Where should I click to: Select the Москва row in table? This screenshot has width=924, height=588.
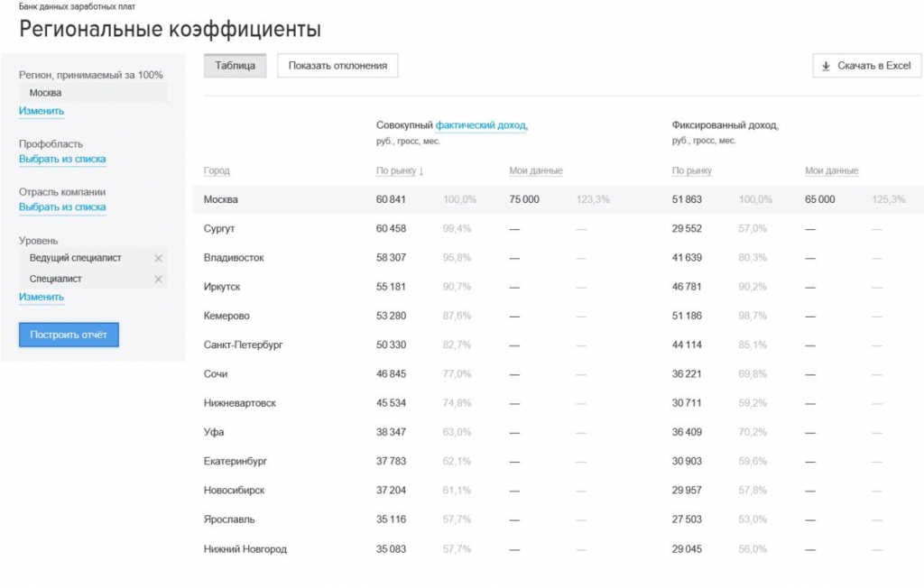click(221, 199)
